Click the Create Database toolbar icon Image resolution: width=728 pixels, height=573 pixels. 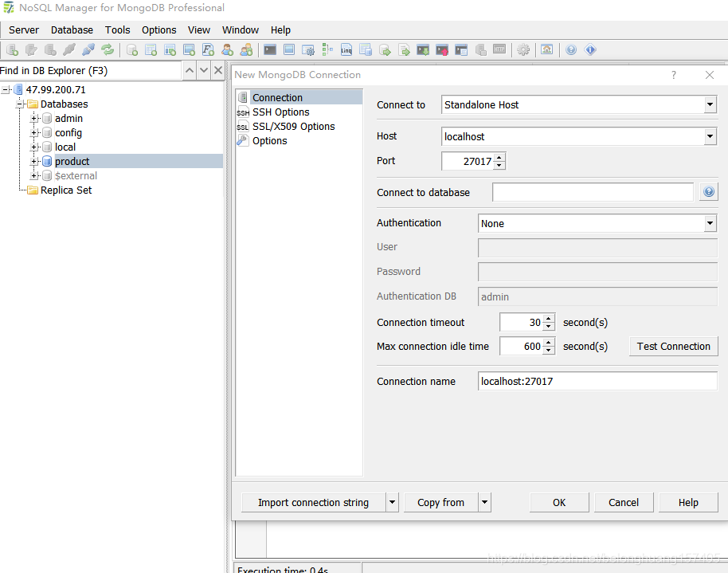pos(132,49)
